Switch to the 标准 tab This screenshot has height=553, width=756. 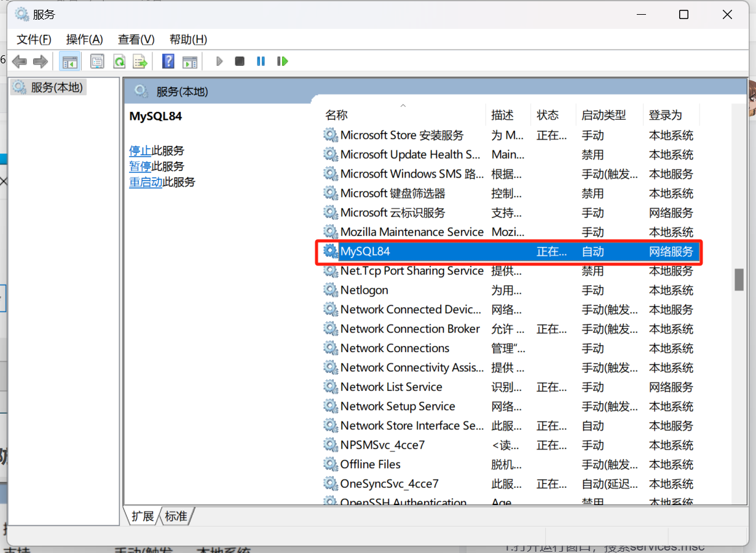pos(176,516)
